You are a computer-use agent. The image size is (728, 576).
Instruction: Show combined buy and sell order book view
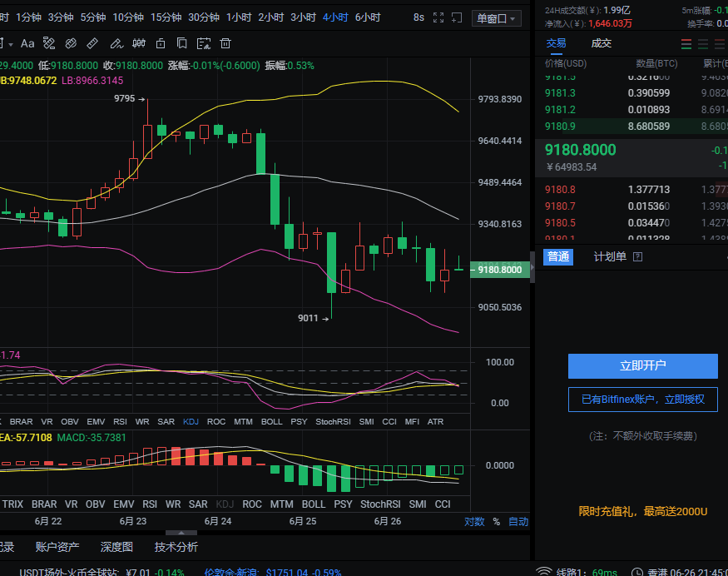click(686, 44)
